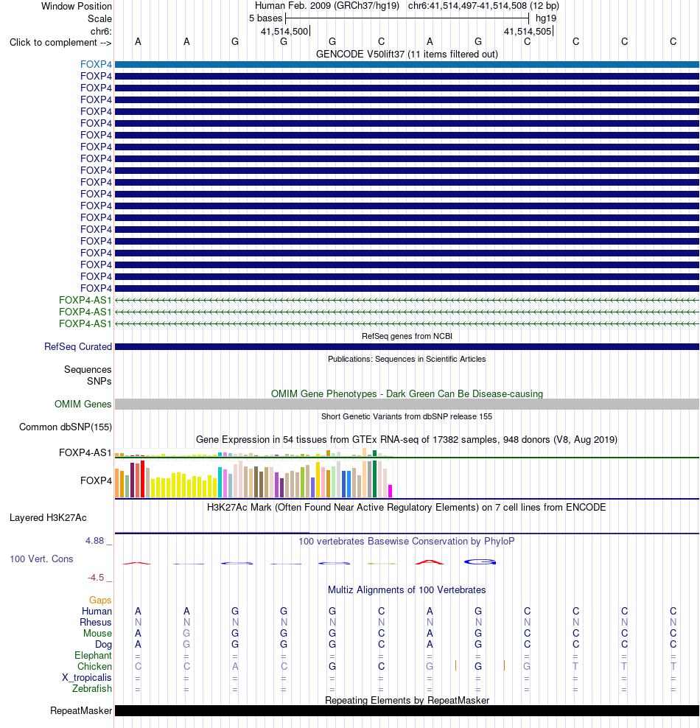This screenshot has width=700, height=728.
Task: Click the light-blue highlighted FOXP4 transcript bar
Action: click(x=407, y=65)
